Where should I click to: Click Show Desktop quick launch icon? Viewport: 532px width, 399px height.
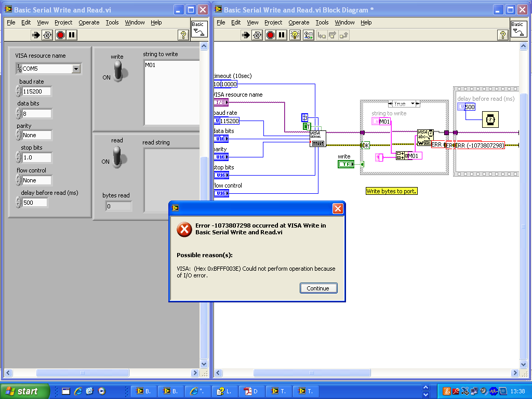click(x=66, y=391)
